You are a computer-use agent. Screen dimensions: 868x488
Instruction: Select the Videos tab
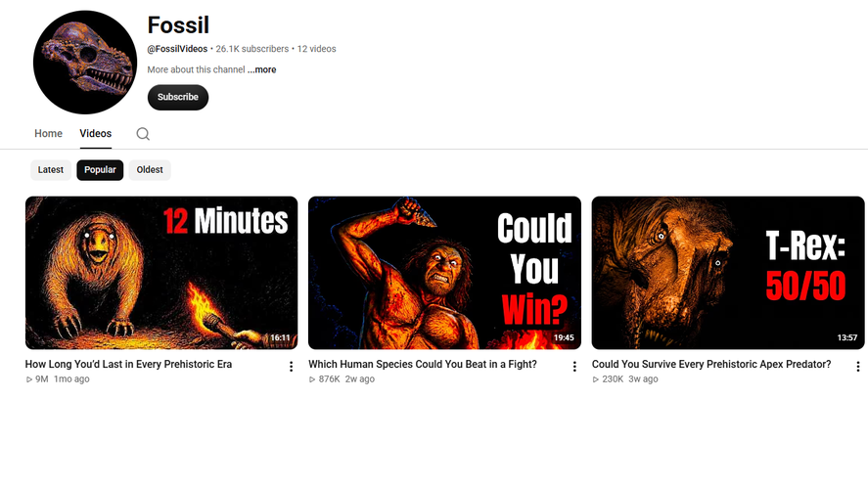tap(95, 133)
